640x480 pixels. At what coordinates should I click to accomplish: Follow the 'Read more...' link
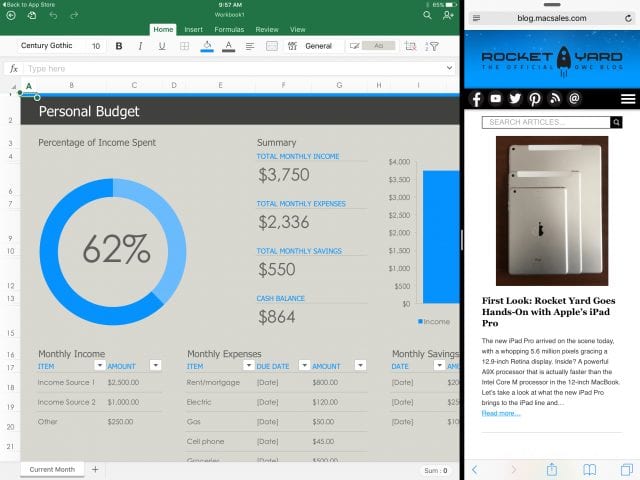[x=500, y=412]
